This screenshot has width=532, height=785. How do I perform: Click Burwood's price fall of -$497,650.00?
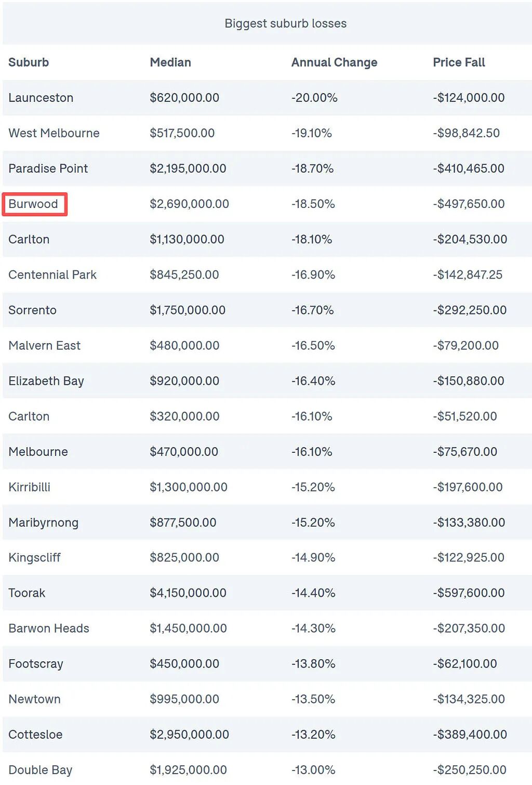tap(469, 204)
